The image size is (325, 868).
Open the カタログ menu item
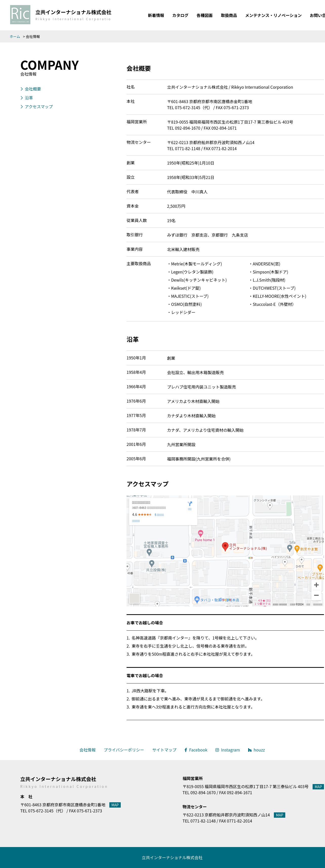point(180,15)
